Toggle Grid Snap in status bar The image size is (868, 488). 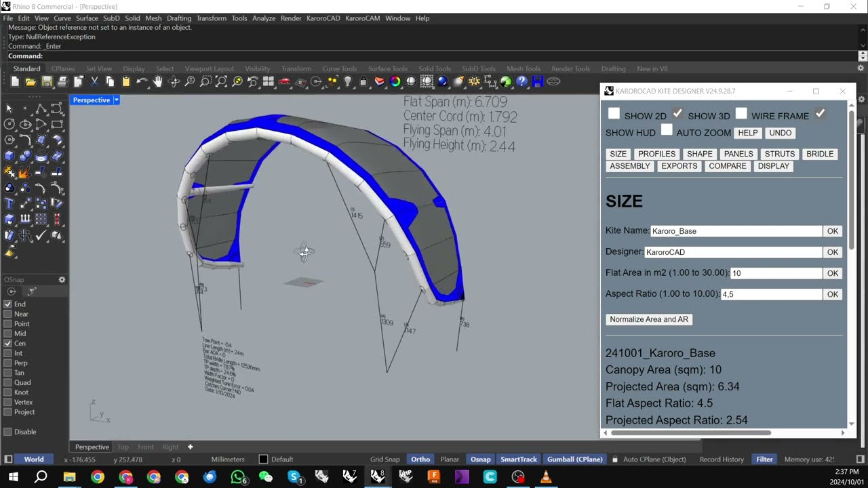pos(385,460)
